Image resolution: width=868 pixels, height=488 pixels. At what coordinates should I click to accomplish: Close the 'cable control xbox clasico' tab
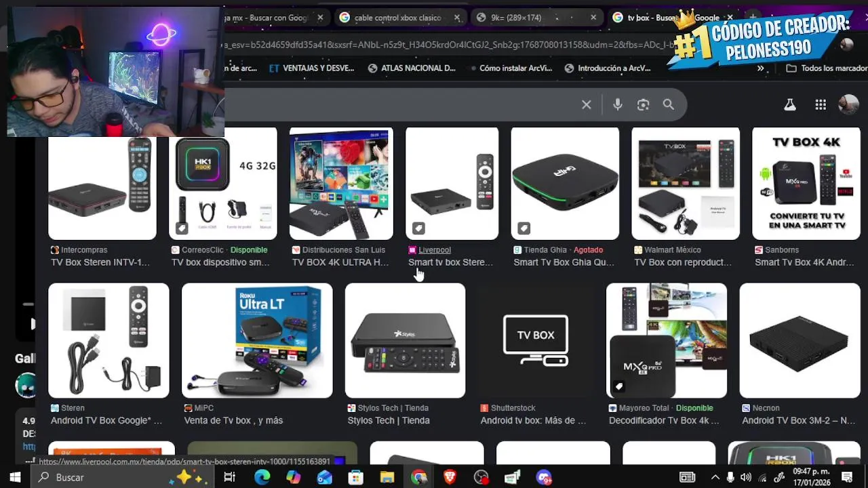click(457, 18)
